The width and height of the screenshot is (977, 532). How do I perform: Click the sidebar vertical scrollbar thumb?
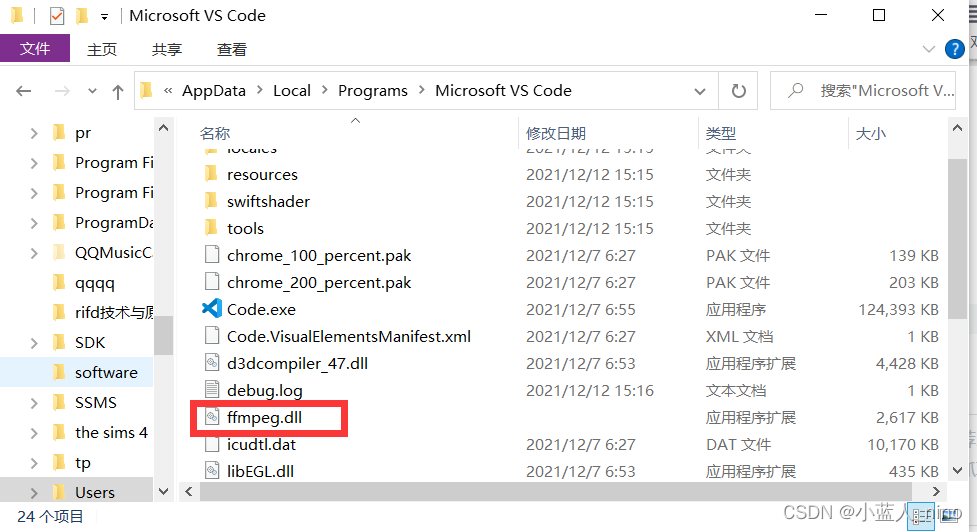[163, 335]
